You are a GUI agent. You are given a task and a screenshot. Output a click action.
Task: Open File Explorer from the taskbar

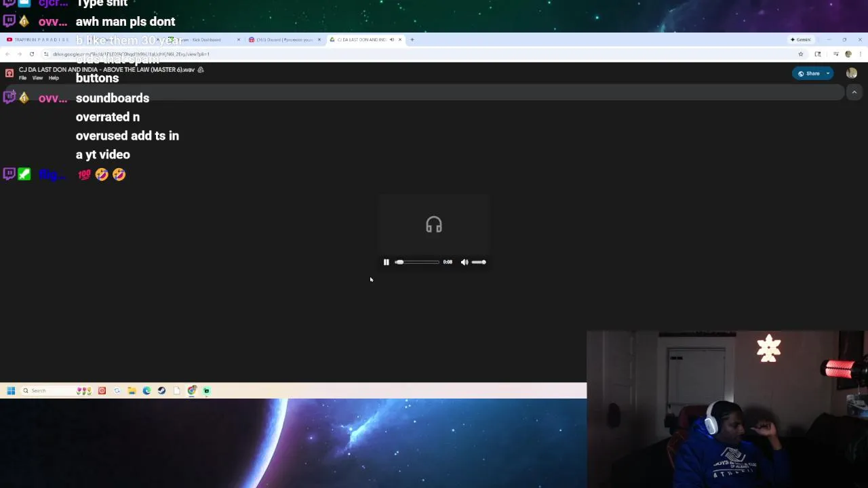[x=132, y=390]
